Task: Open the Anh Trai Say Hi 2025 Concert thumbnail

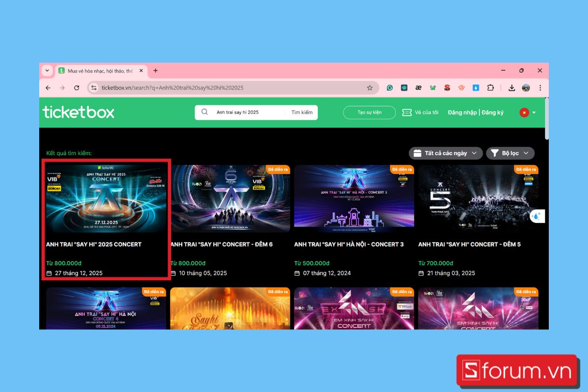Action: 106,198
